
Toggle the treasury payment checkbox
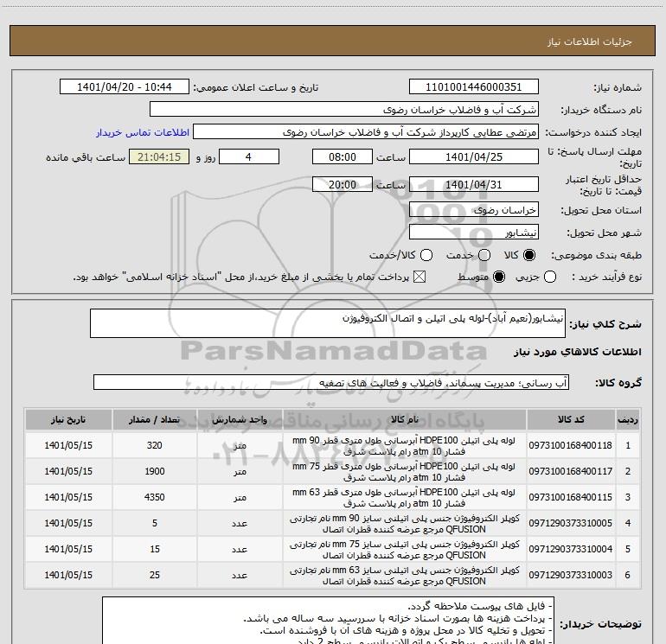(419, 277)
